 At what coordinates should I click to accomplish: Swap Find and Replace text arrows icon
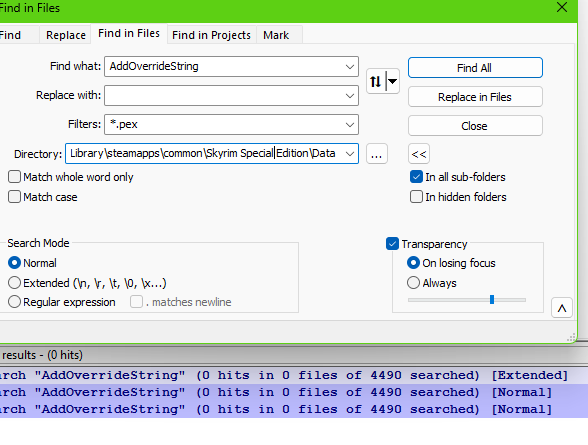(375, 81)
